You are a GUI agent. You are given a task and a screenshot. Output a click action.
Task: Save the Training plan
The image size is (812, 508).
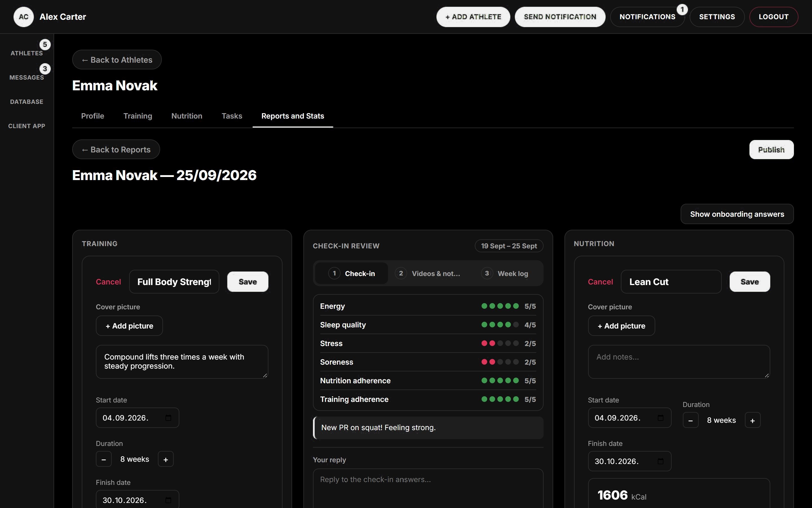(x=248, y=282)
